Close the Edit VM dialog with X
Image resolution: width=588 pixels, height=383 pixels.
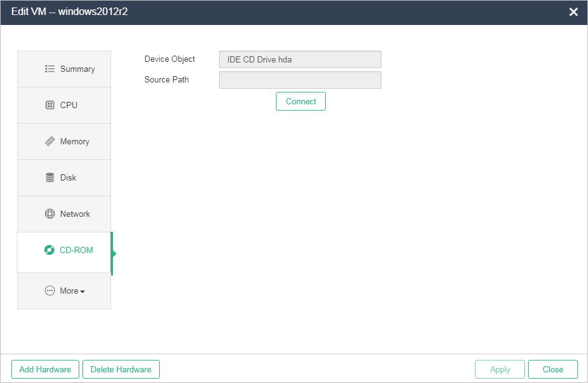tap(574, 12)
